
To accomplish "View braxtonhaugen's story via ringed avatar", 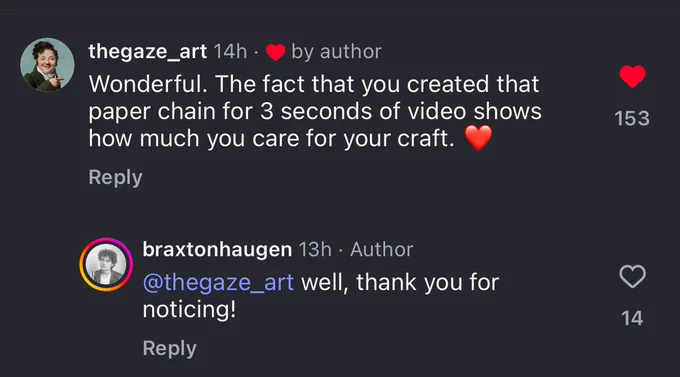I will [106, 264].
